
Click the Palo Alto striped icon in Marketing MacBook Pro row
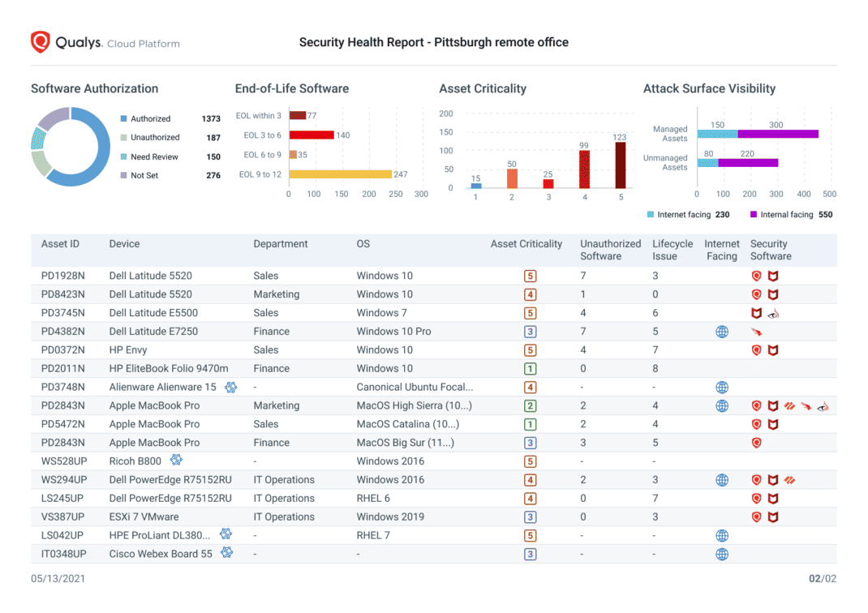click(x=789, y=406)
